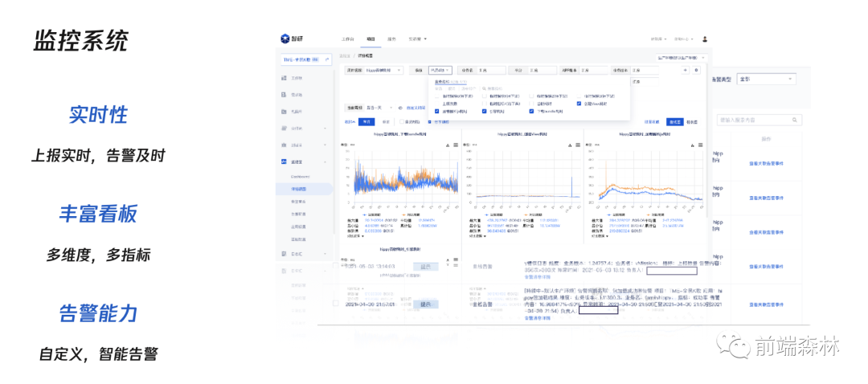Viewport: 868px width, 384px height.
Task: Select alert row 2021-04-30 21:57:01 checkbox
Action: coord(335,303)
